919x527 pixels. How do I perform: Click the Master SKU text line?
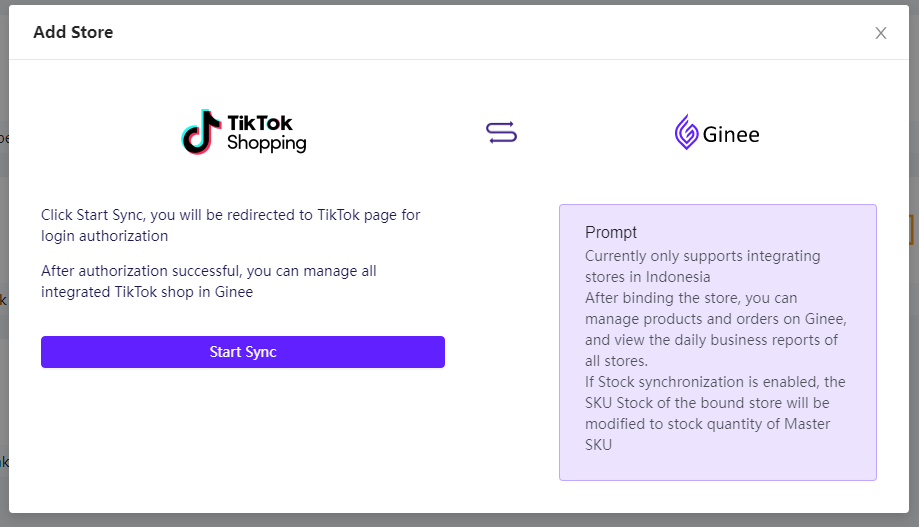point(707,424)
